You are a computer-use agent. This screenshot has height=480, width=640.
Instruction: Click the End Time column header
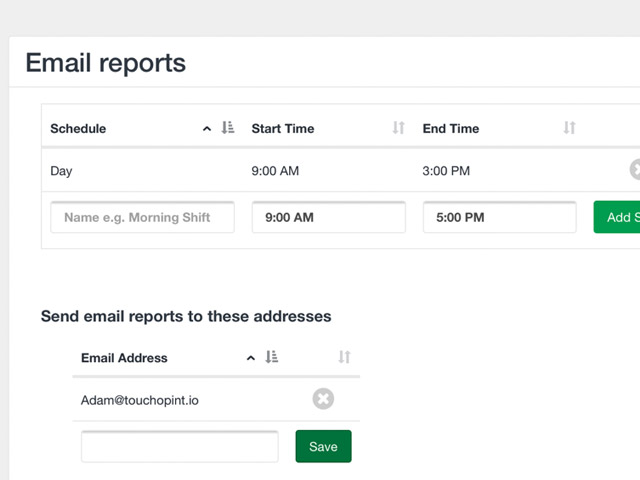pos(451,128)
